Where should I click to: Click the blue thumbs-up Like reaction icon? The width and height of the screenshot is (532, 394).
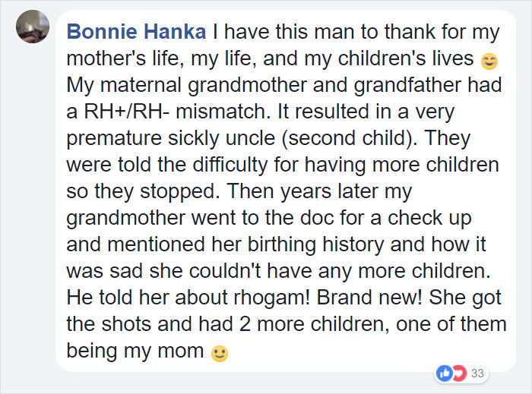click(444, 373)
